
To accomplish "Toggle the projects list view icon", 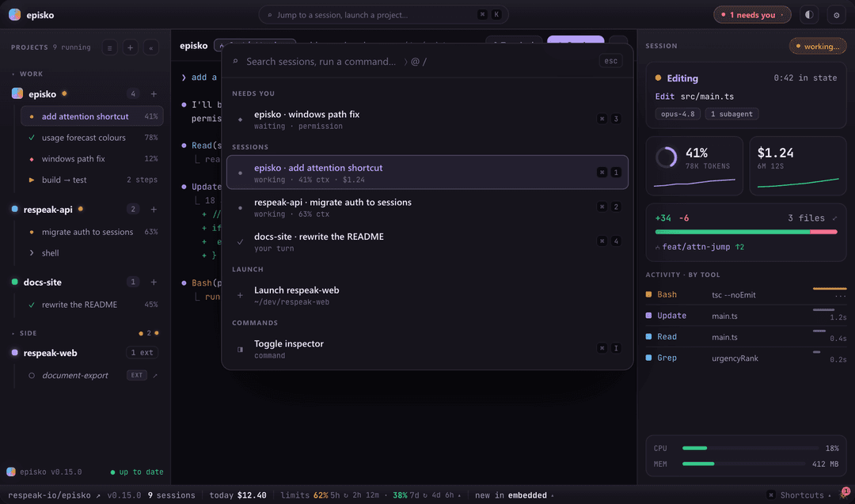I will tap(109, 47).
